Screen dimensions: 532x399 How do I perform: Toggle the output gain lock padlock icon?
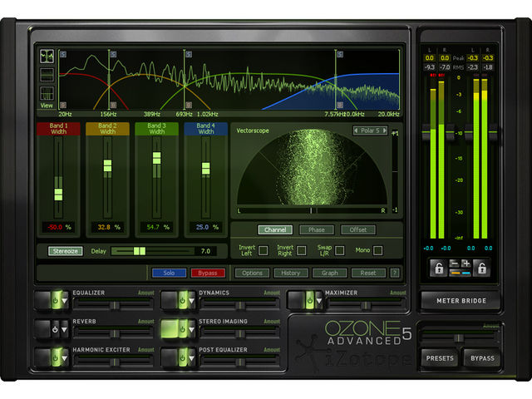482,268
